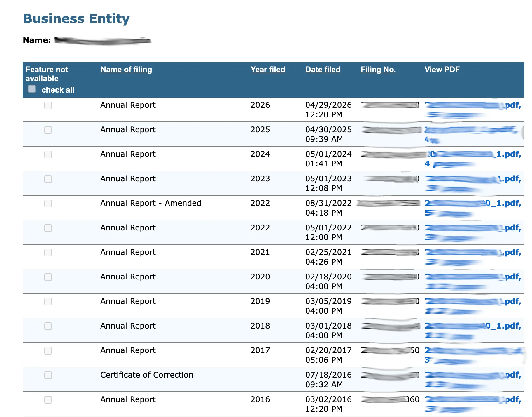Open the PDF link for the 2016 filing
The image size is (532, 417).
click(473, 404)
